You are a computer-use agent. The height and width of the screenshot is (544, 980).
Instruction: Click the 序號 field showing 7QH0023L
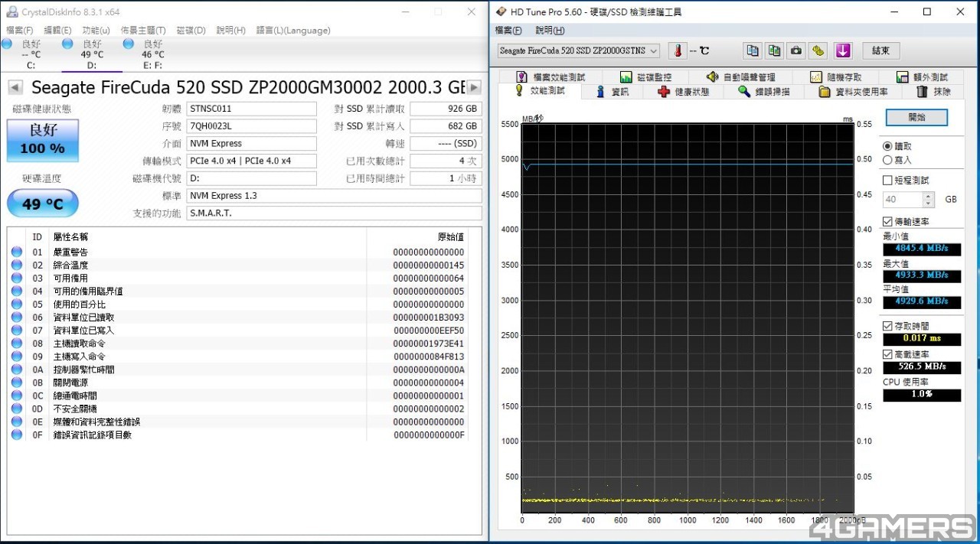(x=251, y=126)
